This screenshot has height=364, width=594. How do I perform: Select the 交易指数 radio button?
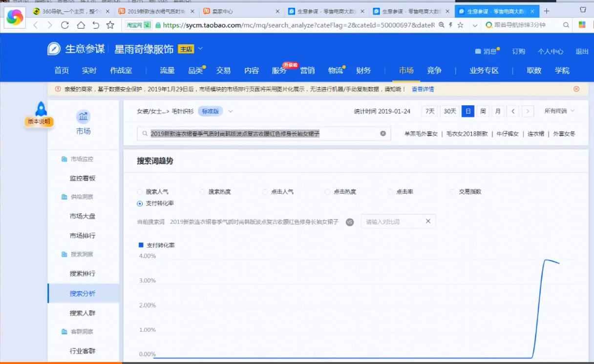coord(453,192)
